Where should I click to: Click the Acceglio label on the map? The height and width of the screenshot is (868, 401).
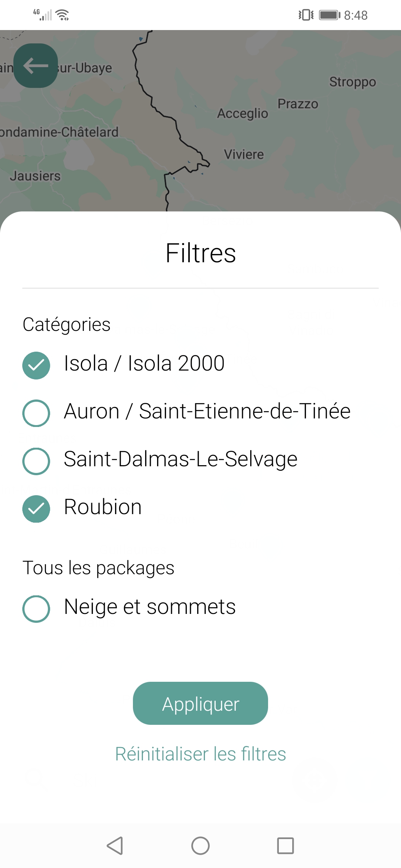pos(242,114)
